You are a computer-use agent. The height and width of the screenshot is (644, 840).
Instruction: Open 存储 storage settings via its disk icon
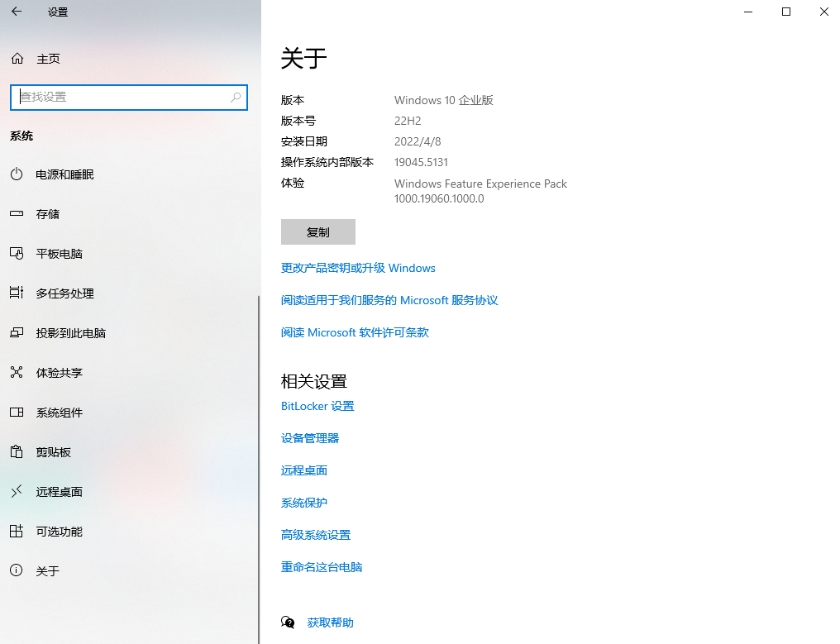(x=17, y=214)
